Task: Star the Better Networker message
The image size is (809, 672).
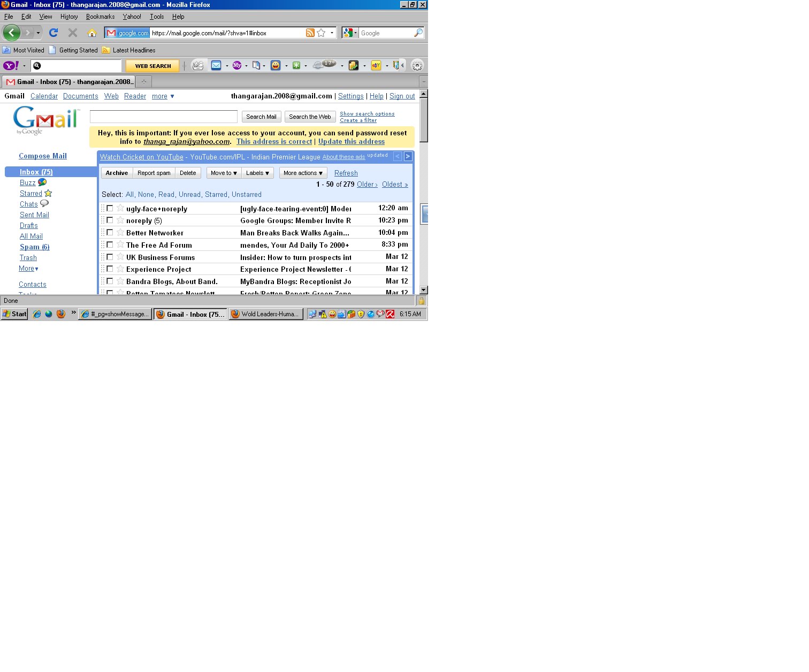Action: coord(120,232)
